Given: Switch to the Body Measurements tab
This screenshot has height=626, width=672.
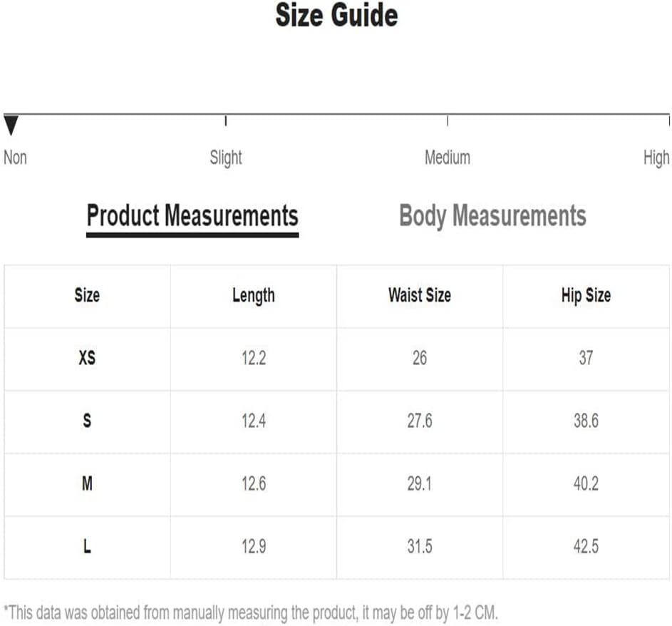Looking at the screenshot, I should tap(492, 215).
